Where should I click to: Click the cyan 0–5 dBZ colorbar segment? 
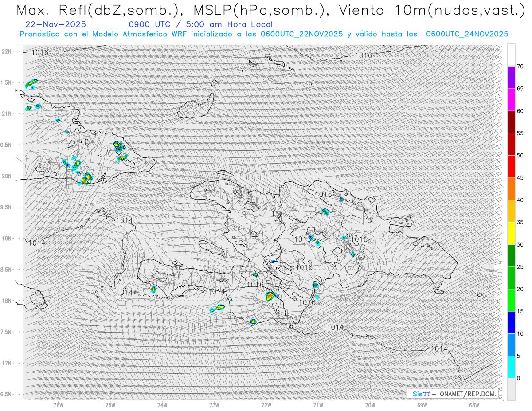pos(511,367)
